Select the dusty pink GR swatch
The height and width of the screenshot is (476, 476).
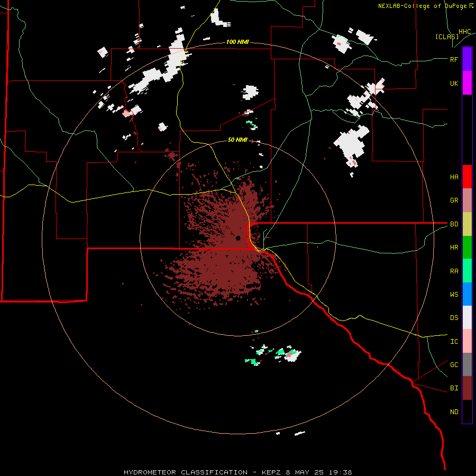point(467,200)
